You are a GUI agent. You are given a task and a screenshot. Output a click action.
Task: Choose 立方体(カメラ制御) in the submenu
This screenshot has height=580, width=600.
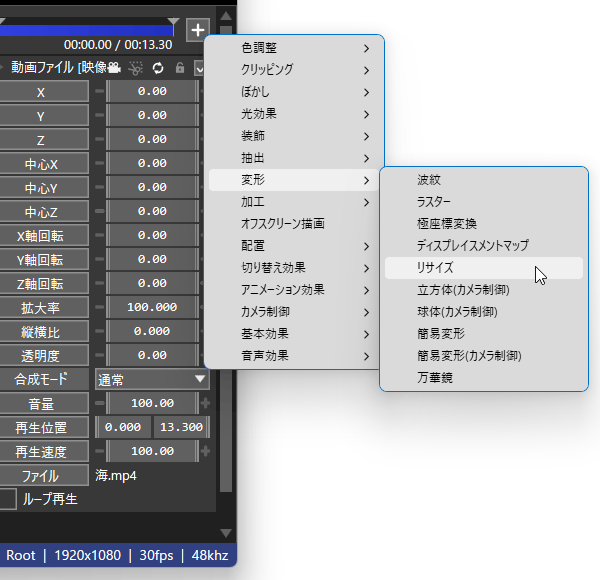484,290
